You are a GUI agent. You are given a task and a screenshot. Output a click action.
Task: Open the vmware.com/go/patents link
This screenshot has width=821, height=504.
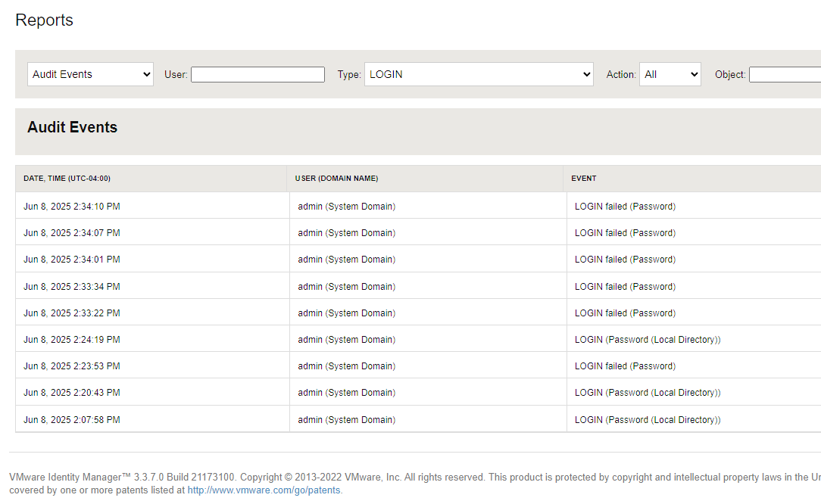pyautogui.click(x=263, y=490)
